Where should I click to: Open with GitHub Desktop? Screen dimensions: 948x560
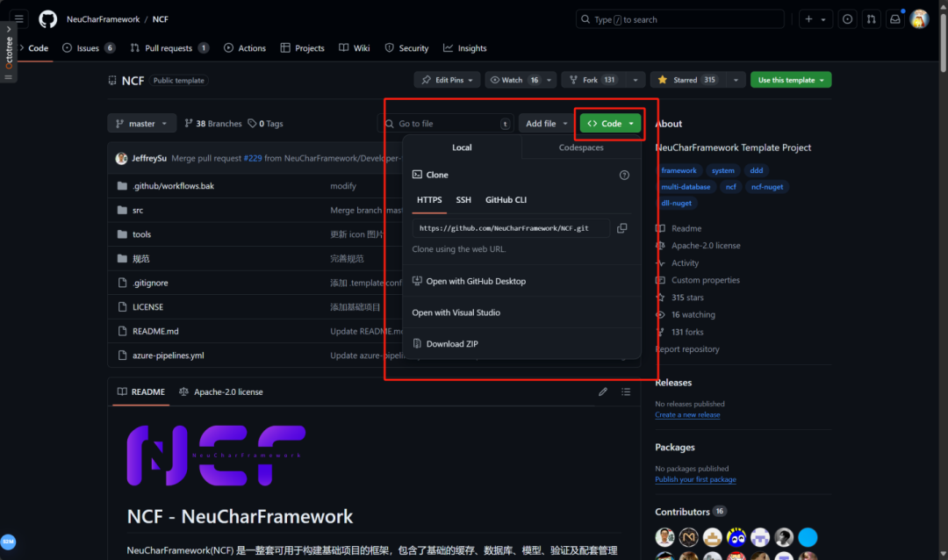coord(469,281)
